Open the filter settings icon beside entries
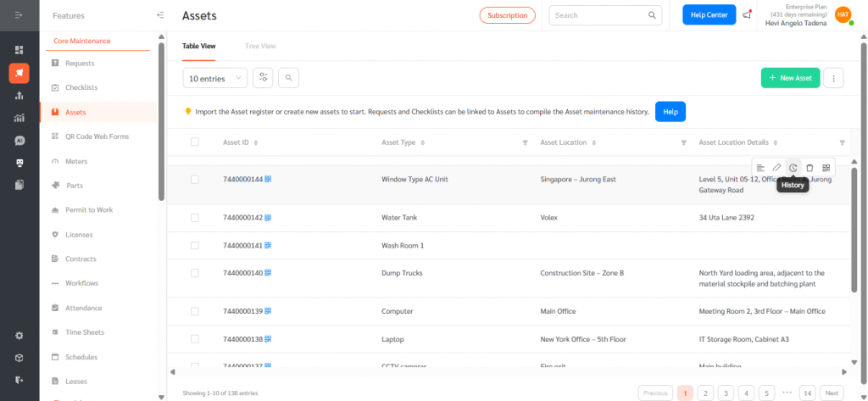This screenshot has width=868, height=401. click(x=264, y=78)
